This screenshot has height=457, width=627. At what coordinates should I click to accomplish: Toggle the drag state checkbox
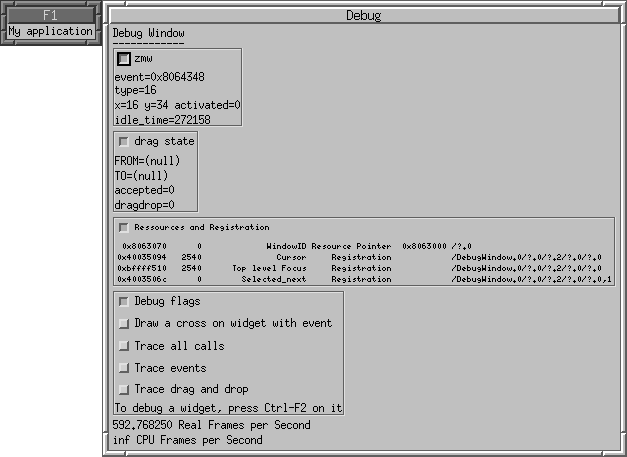(123, 141)
